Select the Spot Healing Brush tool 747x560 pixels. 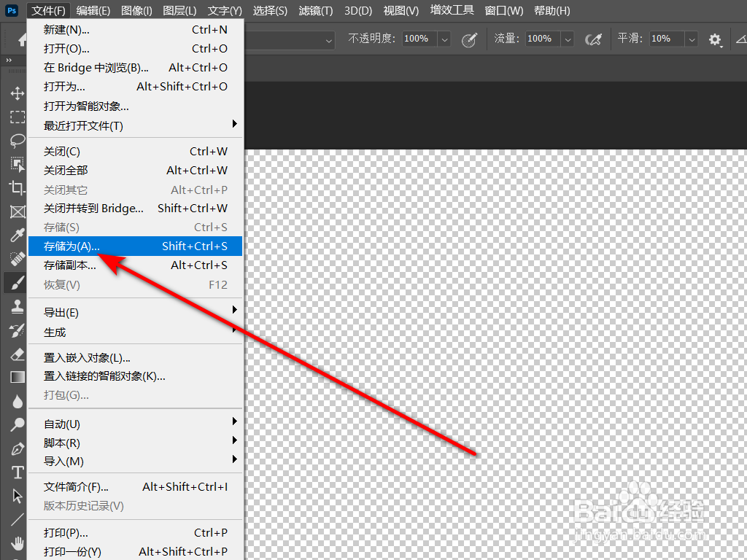pos(18,259)
